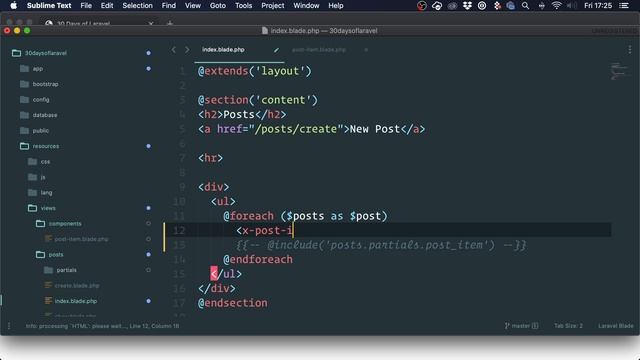
Task: Click the unsaved pencil icon on index.blade.php tab
Action: click(x=276, y=50)
